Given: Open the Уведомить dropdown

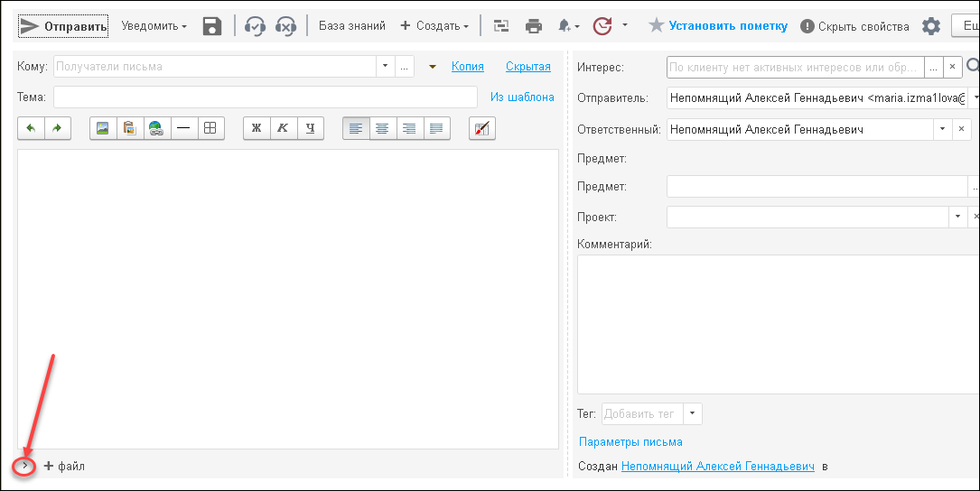Looking at the screenshot, I should tap(154, 26).
